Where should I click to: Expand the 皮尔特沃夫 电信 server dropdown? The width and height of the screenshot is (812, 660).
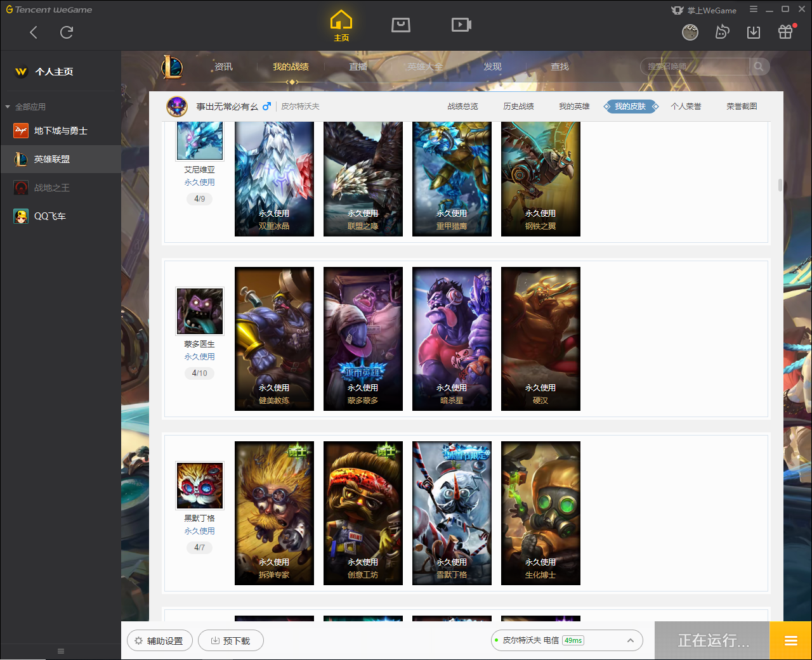point(567,640)
